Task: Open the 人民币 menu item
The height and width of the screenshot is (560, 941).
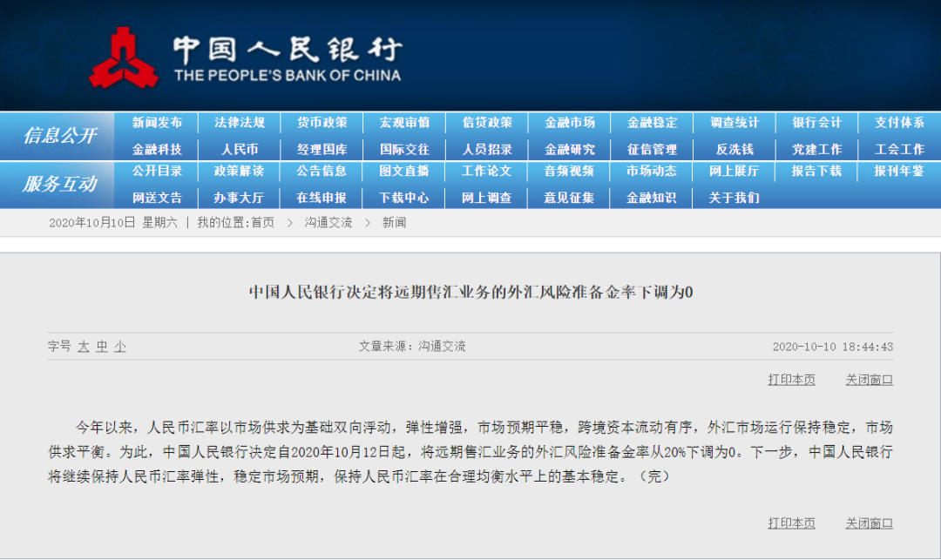Action: coord(238,148)
